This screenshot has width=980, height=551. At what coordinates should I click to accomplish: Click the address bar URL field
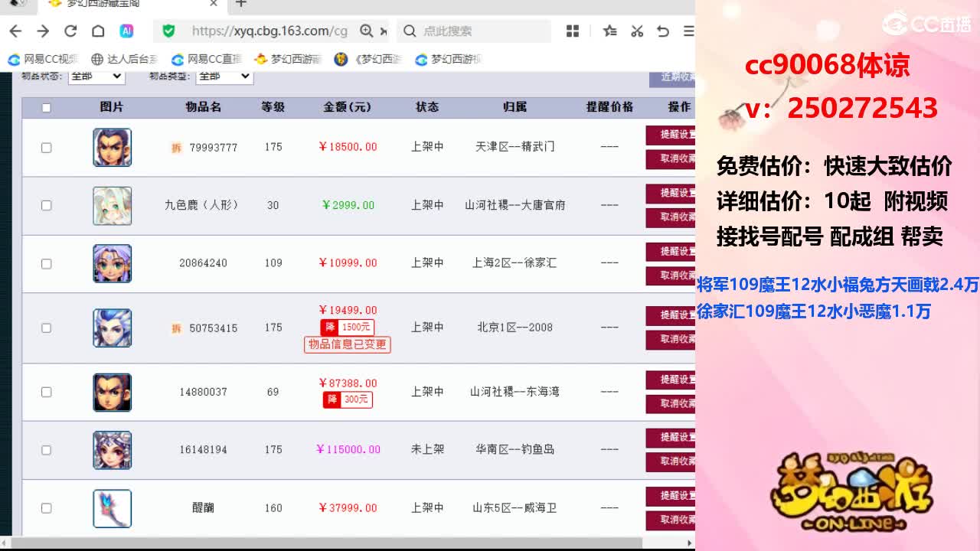(x=268, y=31)
